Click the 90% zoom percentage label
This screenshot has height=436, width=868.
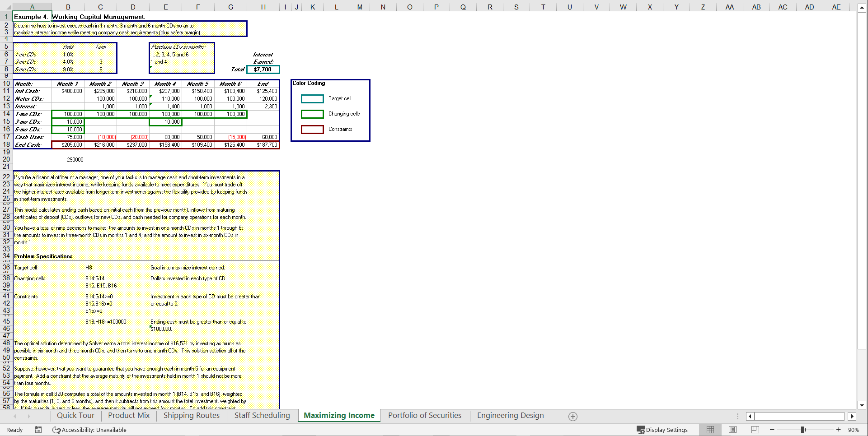coord(854,430)
